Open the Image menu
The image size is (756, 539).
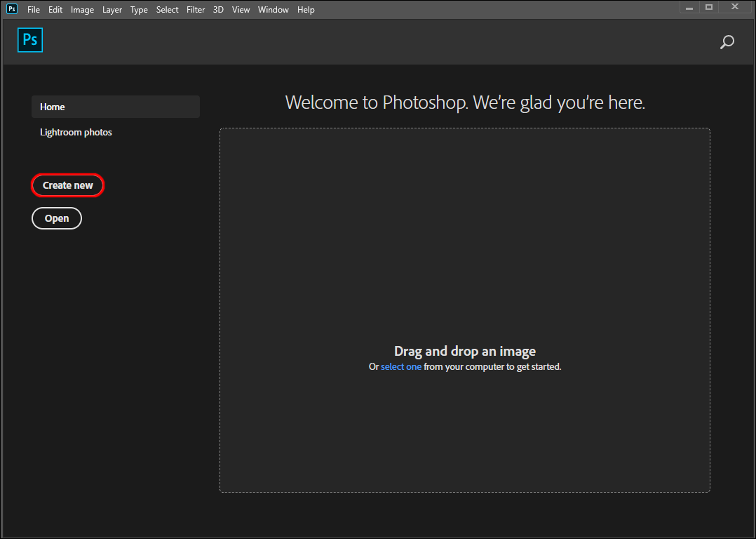[x=83, y=10]
